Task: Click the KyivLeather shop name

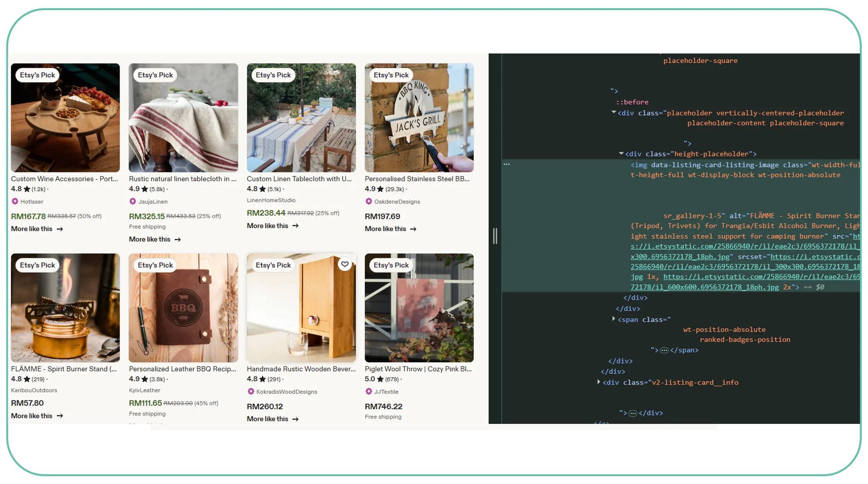Action: tap(144, 390)
